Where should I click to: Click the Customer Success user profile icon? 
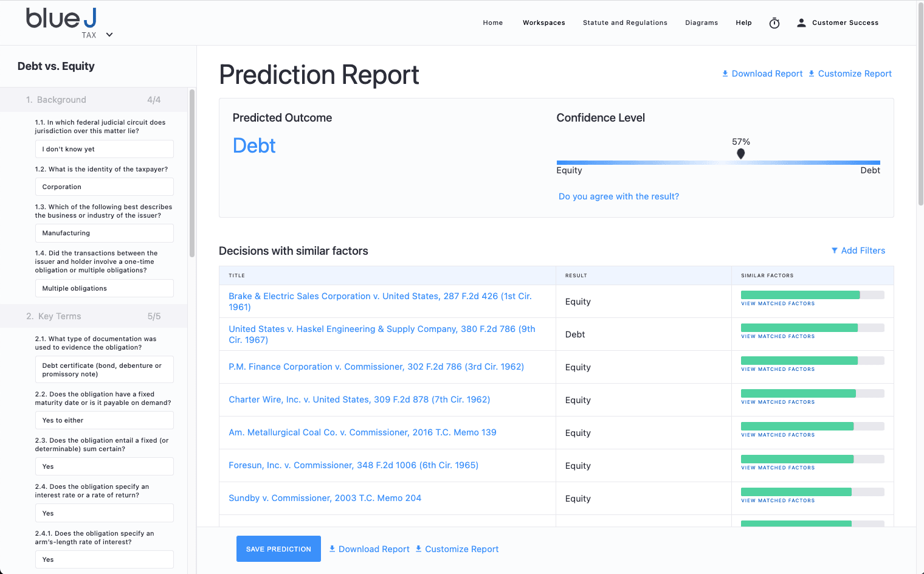click(801, 23)
